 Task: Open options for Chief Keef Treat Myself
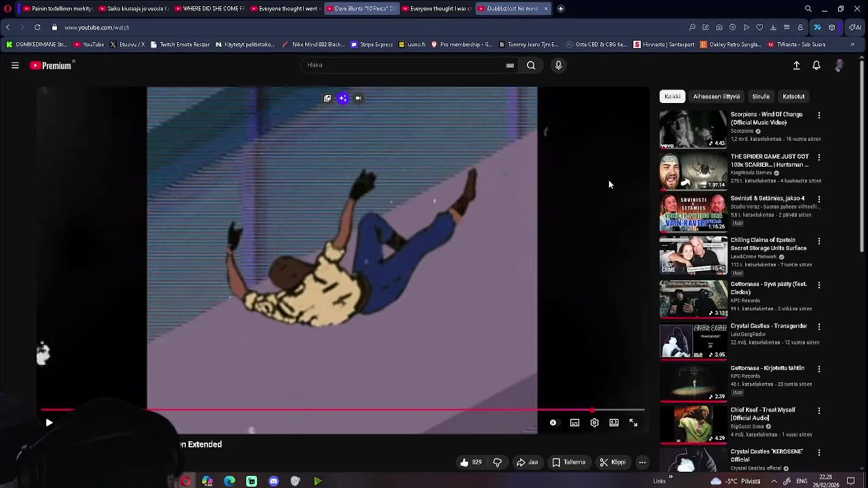[x=819, y=411]
